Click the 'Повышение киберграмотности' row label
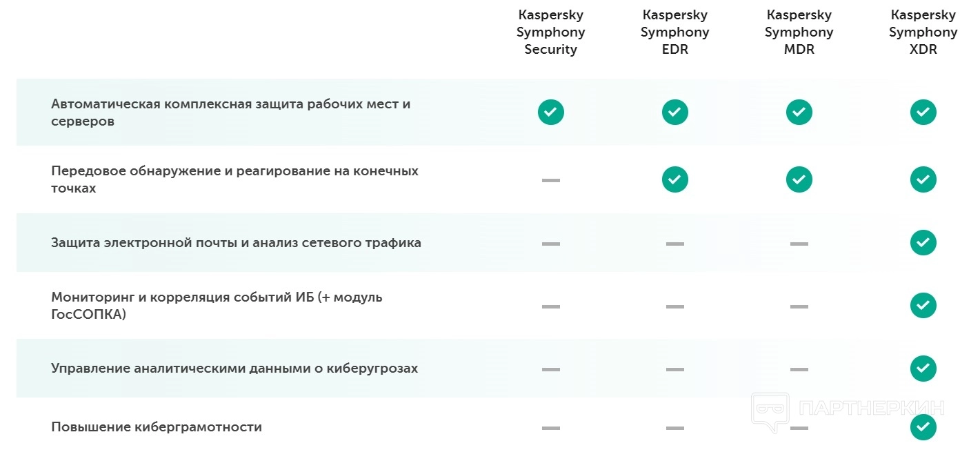The width and height of the screenshot is (980, 470). (157, 427)
